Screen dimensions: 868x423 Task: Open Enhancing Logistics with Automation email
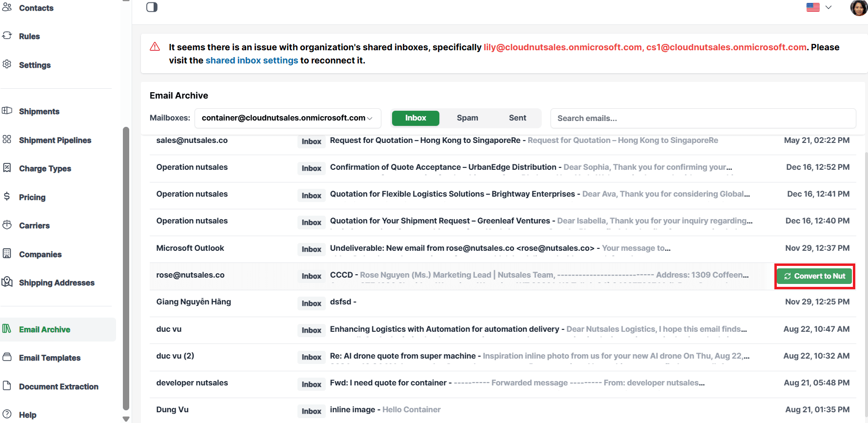[x=503, y=330]
